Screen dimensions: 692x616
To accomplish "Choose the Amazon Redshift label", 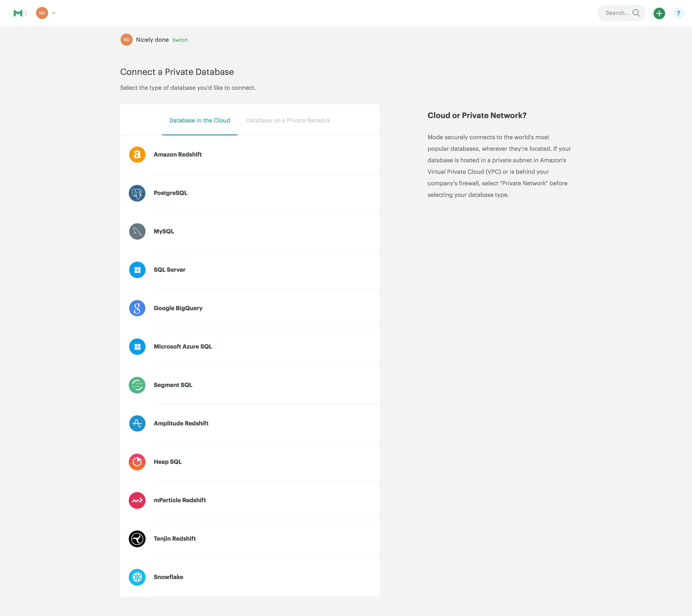I will click(x=178, y=154).
